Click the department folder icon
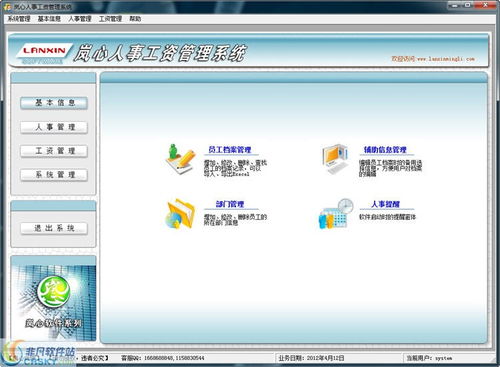The image size is (500, 367). tap(180, 214)
